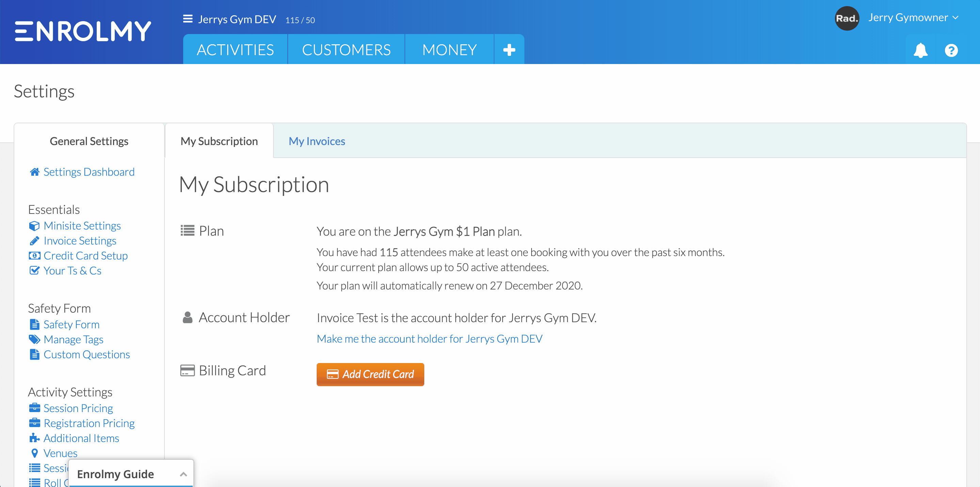The width and height of the screenshot is (980, 487).
Task: Click the document icon beside Safety Form link
Action: 34,324
